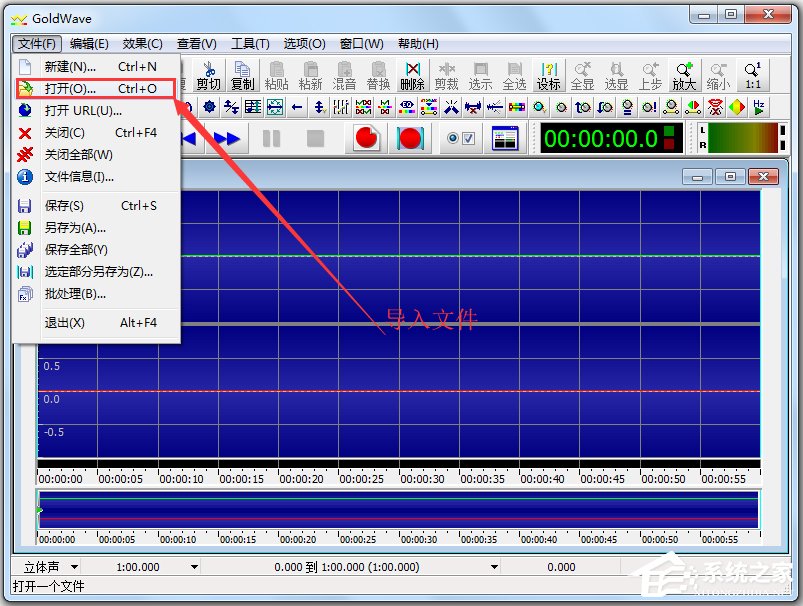Open the Options (选项) menu
The image size is (803, 606).
click(x=305, y=44)
